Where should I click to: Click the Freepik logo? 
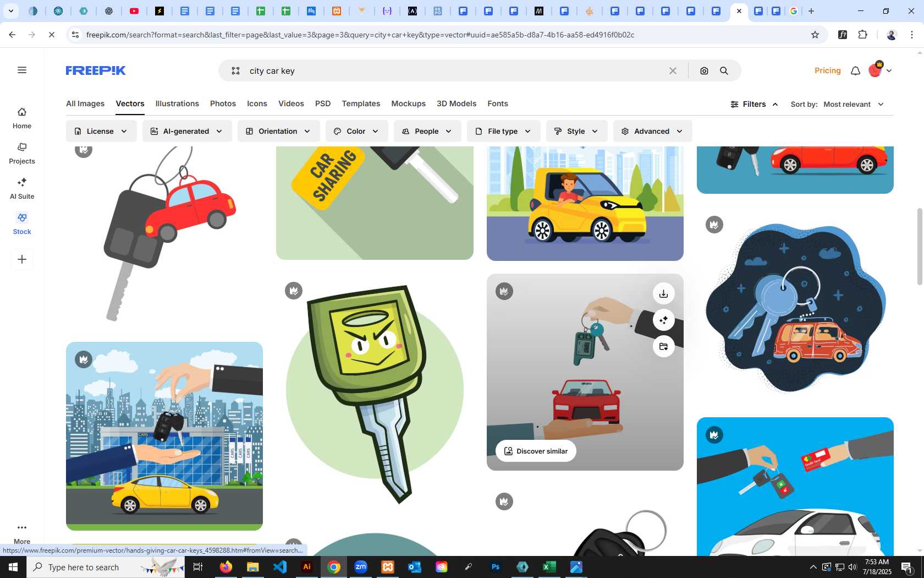coord(96,70)
